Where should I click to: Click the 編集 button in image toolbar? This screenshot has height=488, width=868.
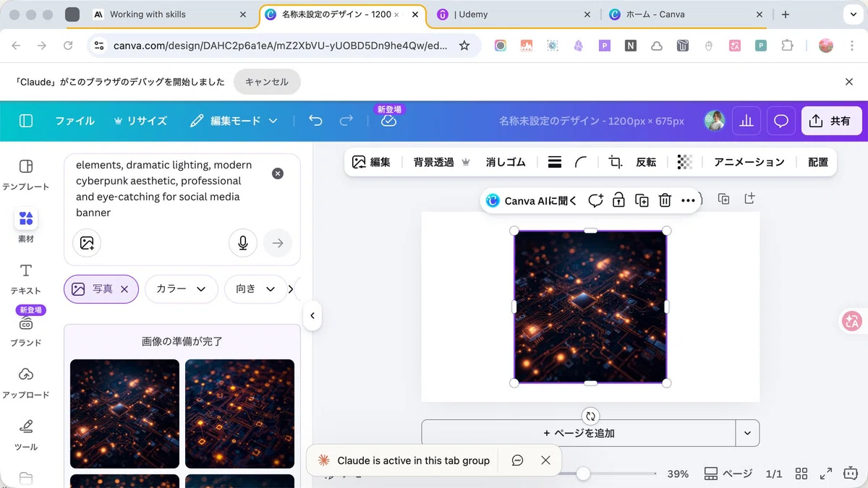[x=371, y=162]
